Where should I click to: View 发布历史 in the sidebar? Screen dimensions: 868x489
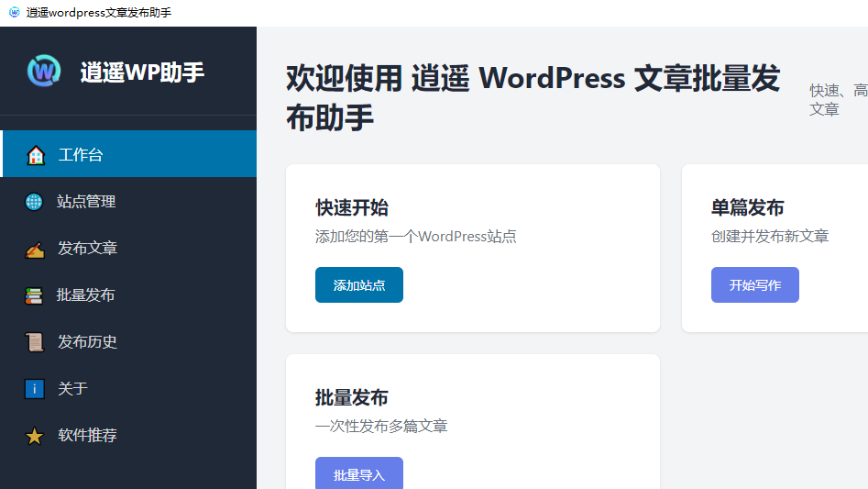pos(128,341)
